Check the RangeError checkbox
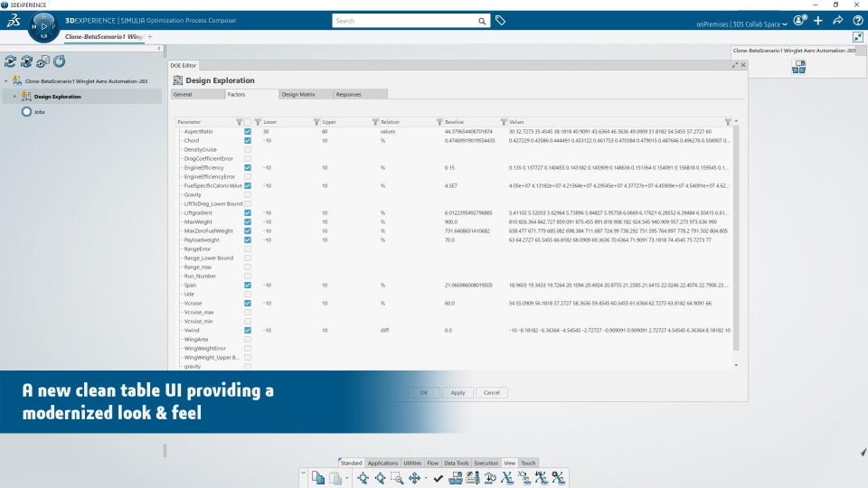This screenshot has height=488, width=868. [x=248, y=249]
